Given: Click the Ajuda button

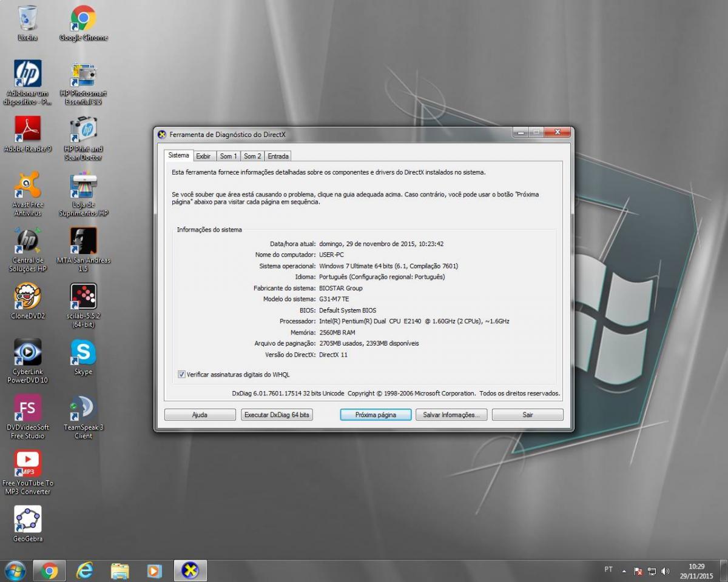Looking at the screenshot, I should click(200, 415).
